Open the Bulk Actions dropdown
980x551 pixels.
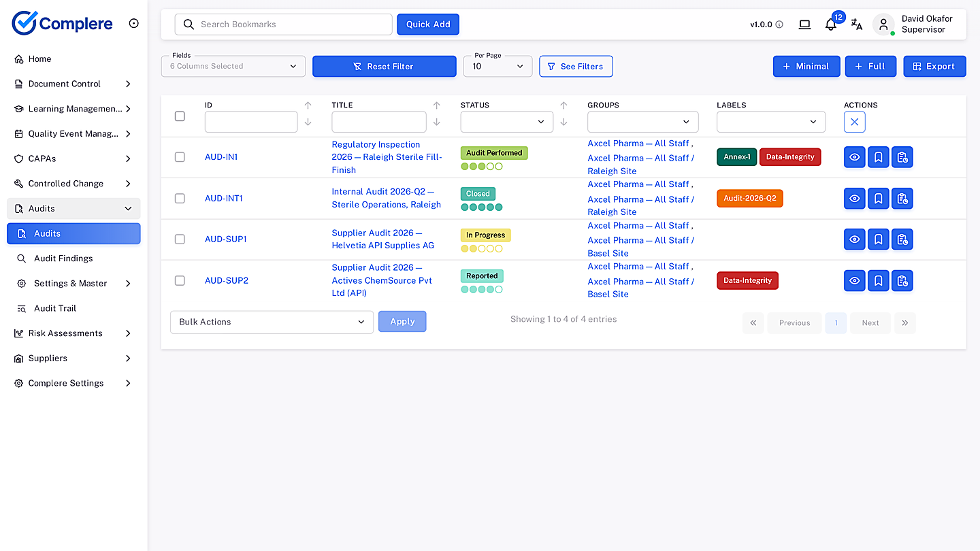(x=272, y=322)
